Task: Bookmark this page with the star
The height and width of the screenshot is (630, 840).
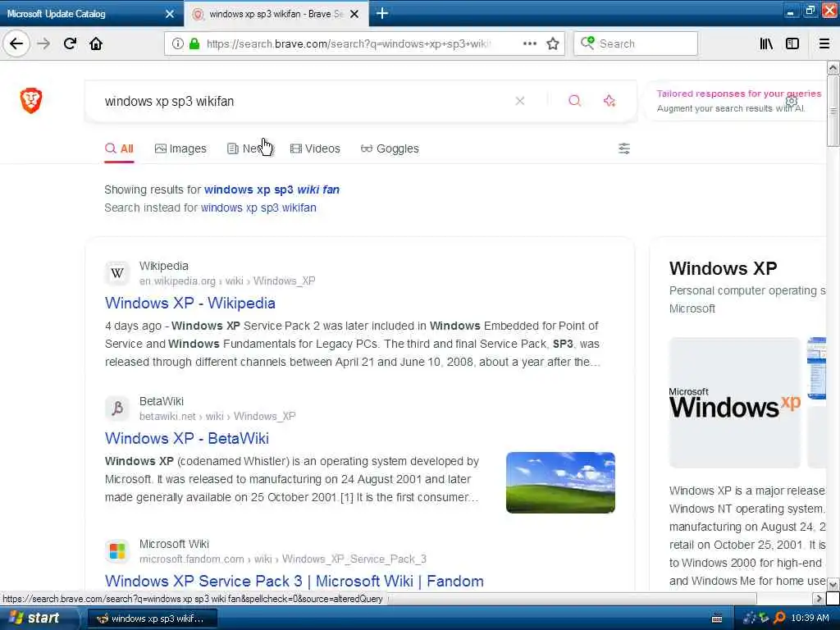Action: tap(553, 43)
